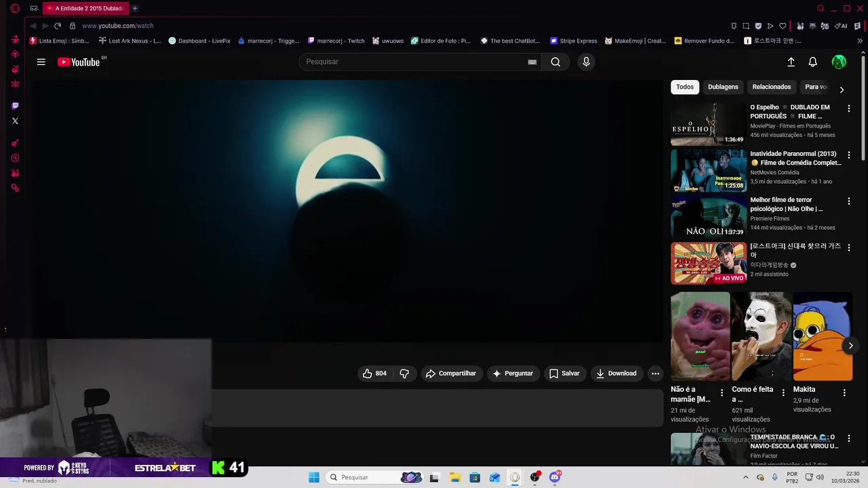Start voice search with the microphone icon

587,62
